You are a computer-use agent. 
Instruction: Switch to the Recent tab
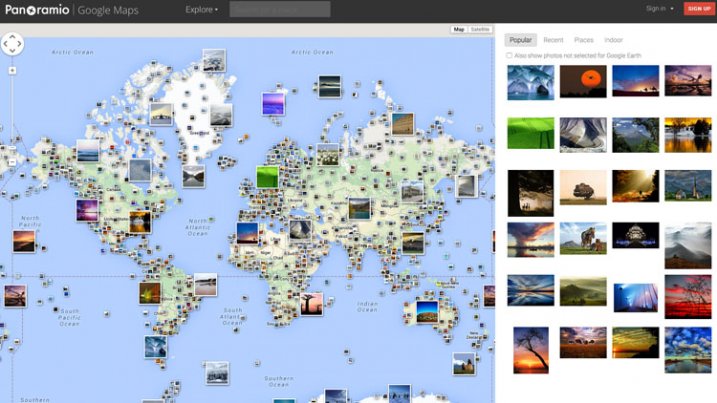click(x=553, y=40)
